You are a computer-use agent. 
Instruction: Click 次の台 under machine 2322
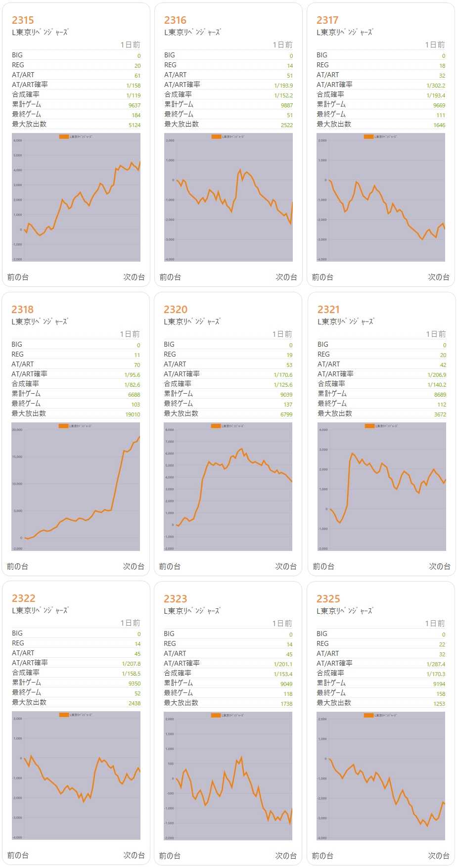pyautogui.click(x=134, y=855)
